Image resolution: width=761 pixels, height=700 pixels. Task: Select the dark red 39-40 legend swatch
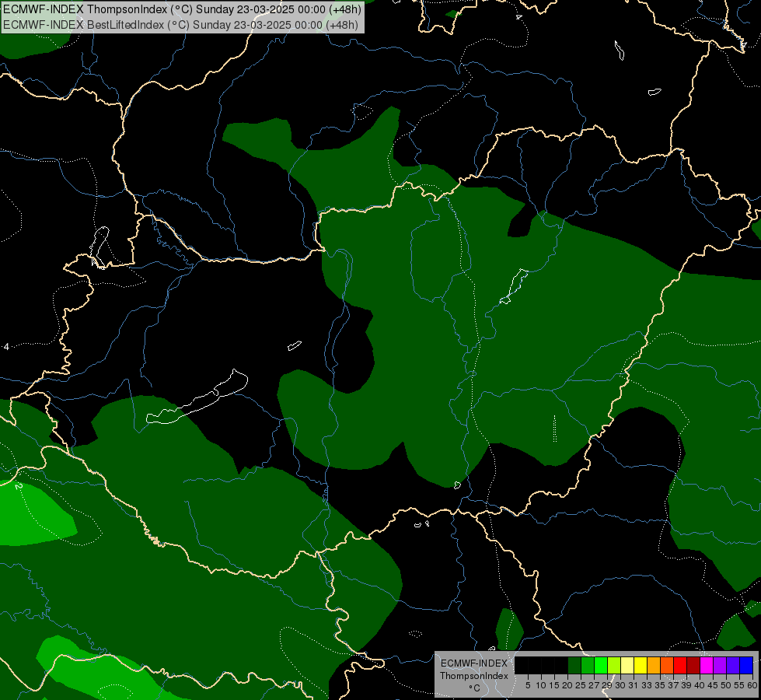[x=693, y=665]
